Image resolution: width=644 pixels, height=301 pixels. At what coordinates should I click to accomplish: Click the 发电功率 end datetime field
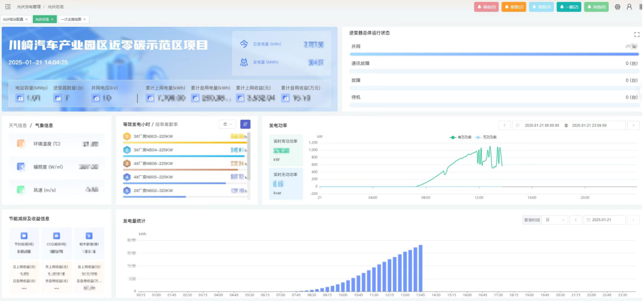point(589,125)
